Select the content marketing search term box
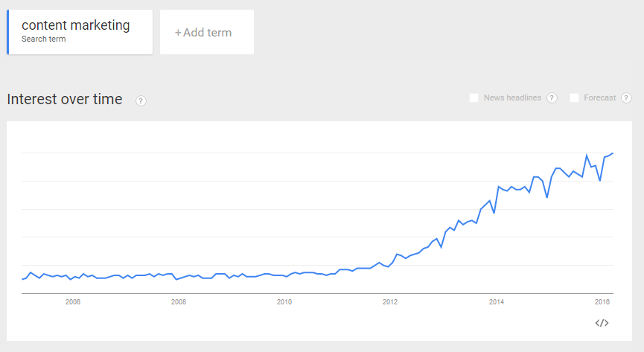Image resolution: width=644 pixels, height=352 pixels. (x=80, y=32)
